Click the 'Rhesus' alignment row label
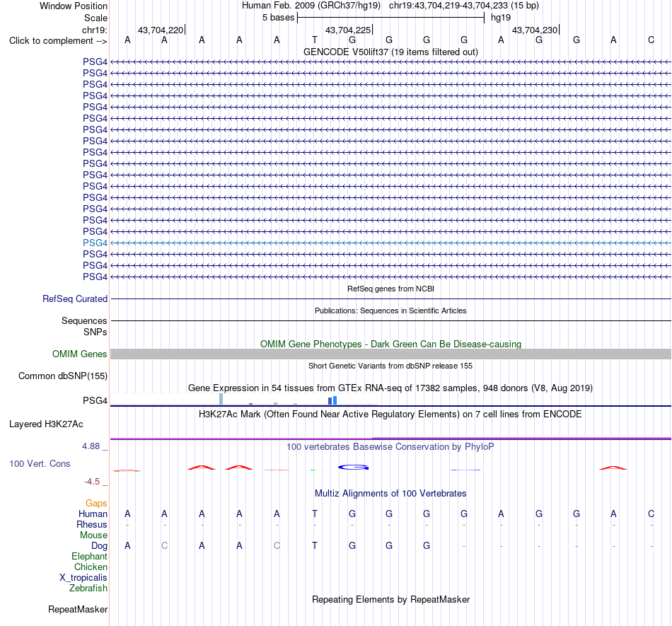 [x=92, y=524]
